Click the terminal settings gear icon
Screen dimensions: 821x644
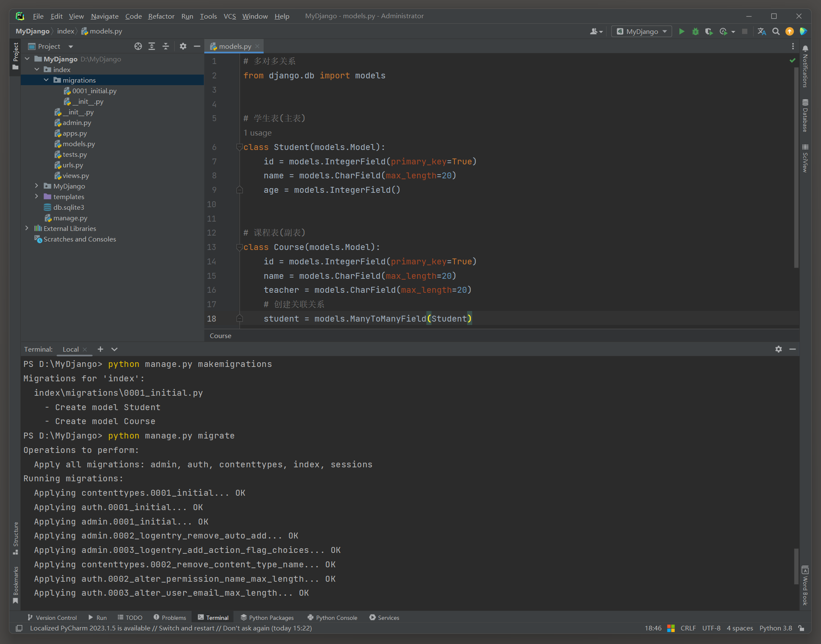pyautogui.click(x=778, y=349)
